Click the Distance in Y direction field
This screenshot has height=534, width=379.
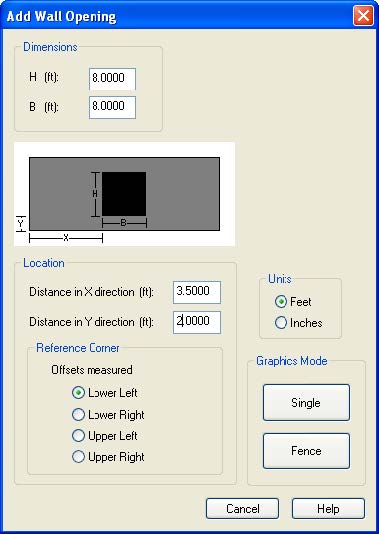(197, 322)
